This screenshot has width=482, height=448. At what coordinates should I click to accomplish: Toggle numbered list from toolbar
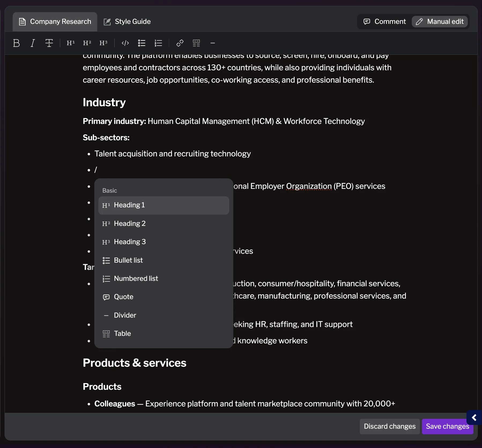click(158, 43)
